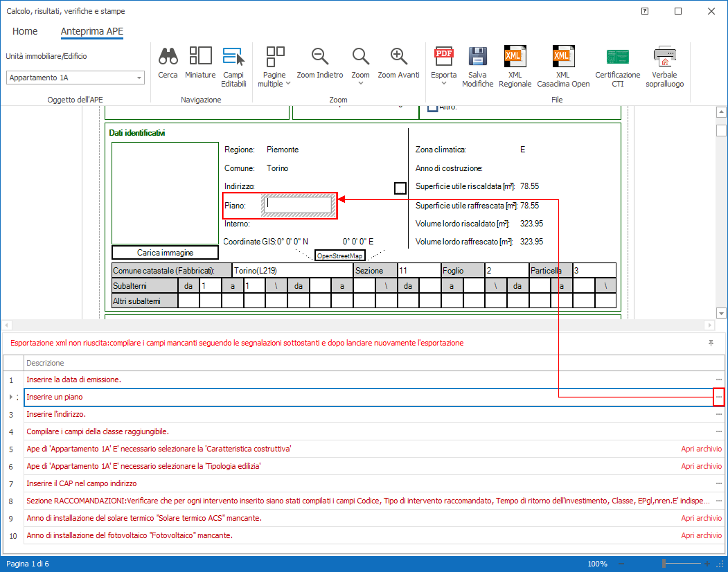Expand the Pagine multiple dropdown
Screen dimensions: 728x572
click(x=288, y=83)
